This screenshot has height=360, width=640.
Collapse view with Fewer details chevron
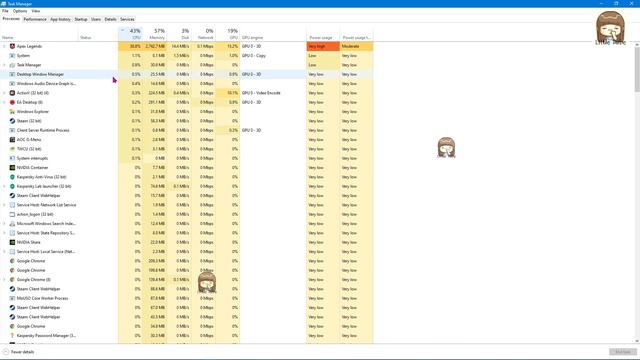6,352
